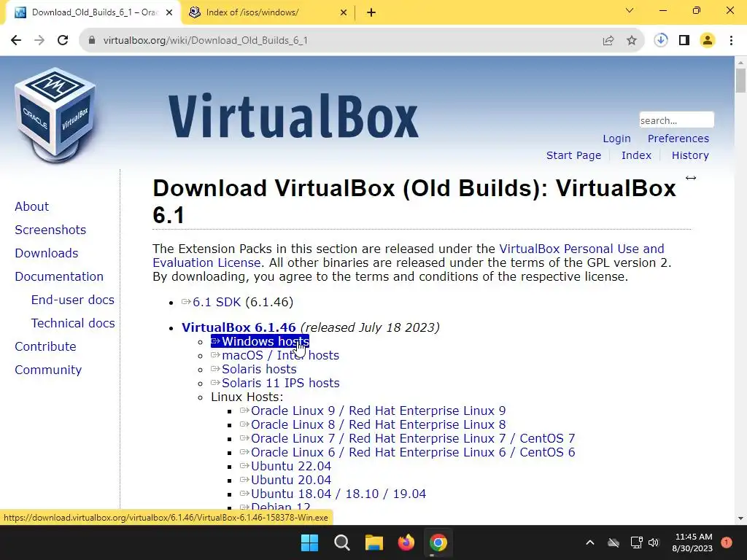Click the VirtualBox 6.1.46 heading link
Viewport: 747px width, 560px height.
(239, 327)
